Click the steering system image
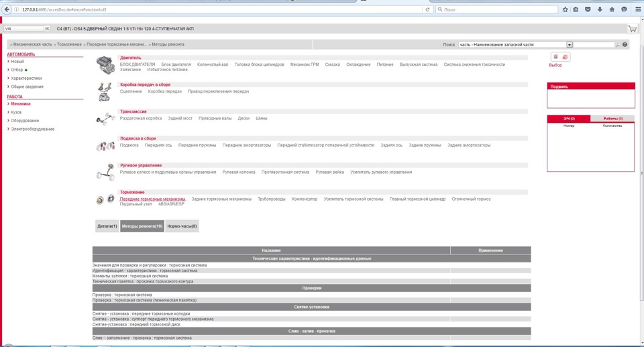Screen dimensions: 644x347 [105, 172]
